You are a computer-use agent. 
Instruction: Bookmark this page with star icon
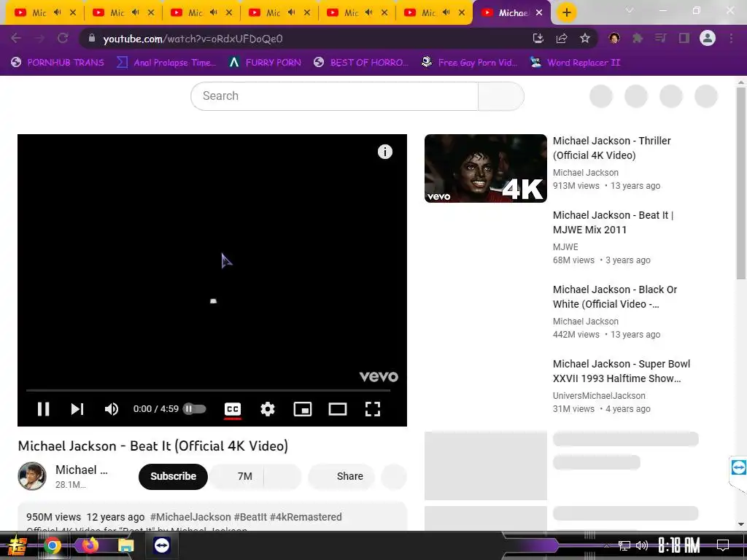(585, 39)
